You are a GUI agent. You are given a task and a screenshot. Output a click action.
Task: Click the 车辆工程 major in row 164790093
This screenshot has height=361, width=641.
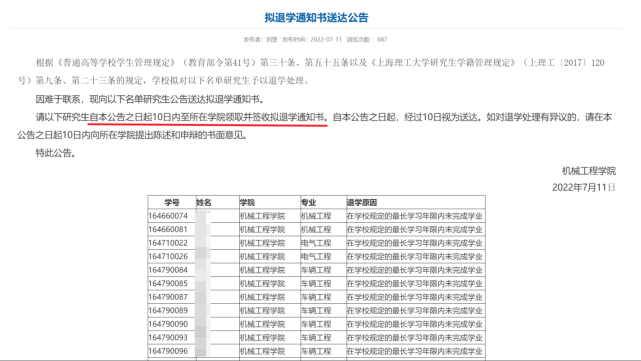coord(316,337)
